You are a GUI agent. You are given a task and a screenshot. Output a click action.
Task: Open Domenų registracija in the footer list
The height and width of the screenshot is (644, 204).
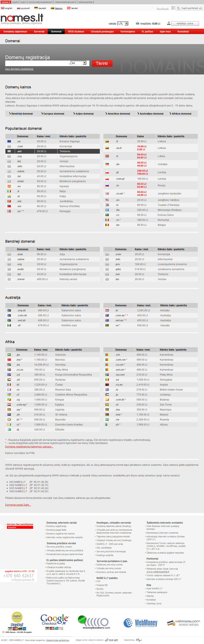click(x=56, y=526)
